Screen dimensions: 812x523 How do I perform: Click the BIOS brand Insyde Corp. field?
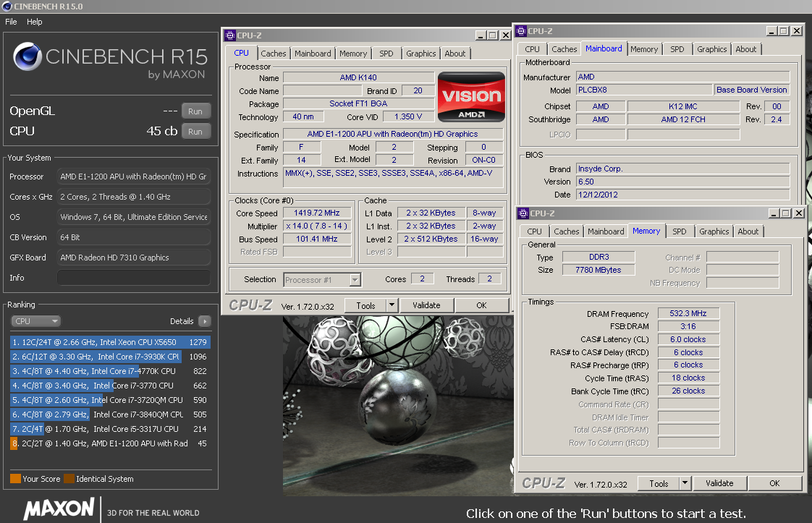click(682, 169)
